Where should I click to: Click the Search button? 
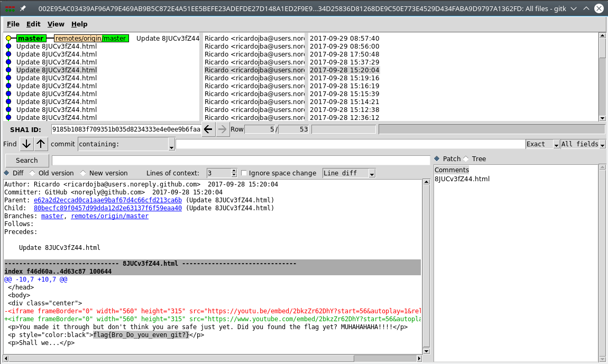click(x=27, y=161)
